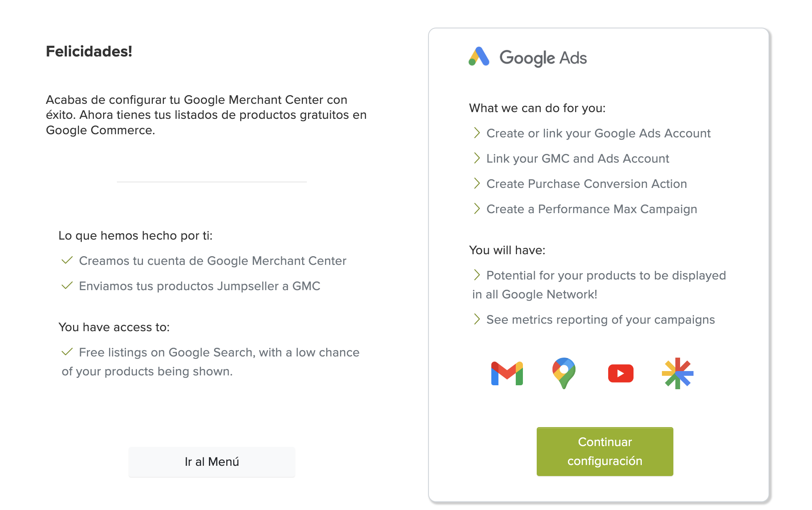The width and height of the screenshot is (812, 510).
Task: Click the Felicidades! heading
Action: pyautogui.click(x=89, y=51)
